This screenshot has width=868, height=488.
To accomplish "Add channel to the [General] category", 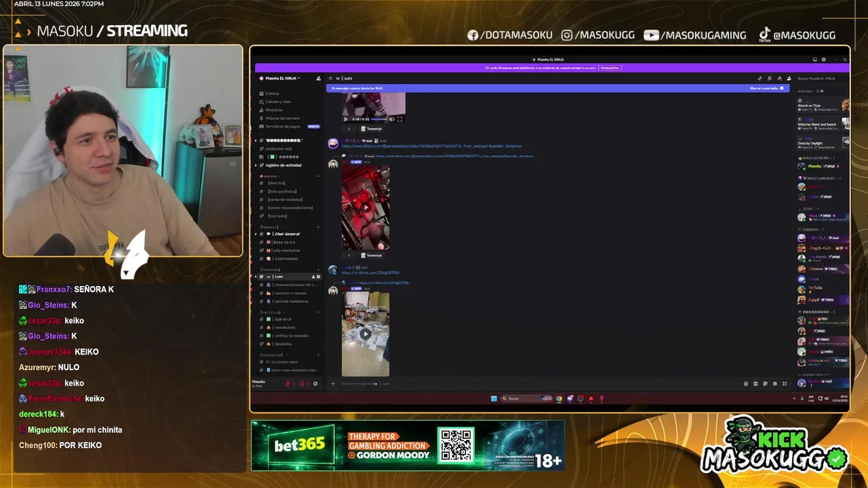I will click(x=318, y=227).
